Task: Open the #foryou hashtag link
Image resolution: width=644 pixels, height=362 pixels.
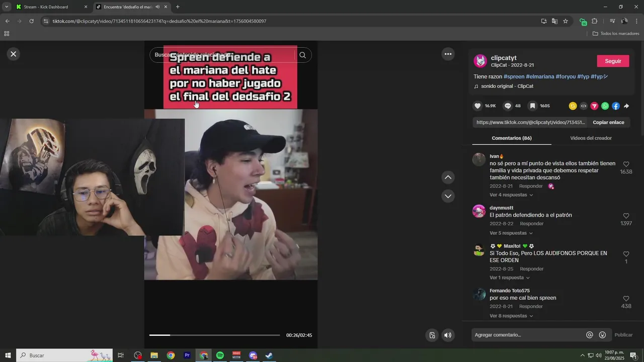Action: [x=566, y=76]
